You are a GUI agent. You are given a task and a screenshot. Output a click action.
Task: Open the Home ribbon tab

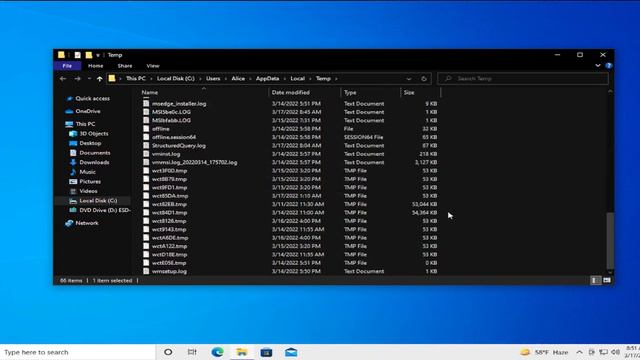click(96, 66)
